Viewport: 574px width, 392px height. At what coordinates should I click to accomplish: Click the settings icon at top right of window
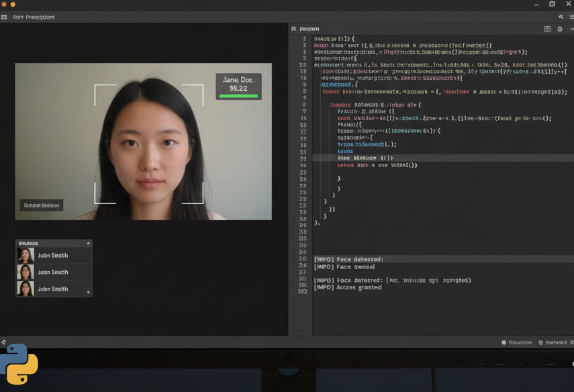[561, 17]
